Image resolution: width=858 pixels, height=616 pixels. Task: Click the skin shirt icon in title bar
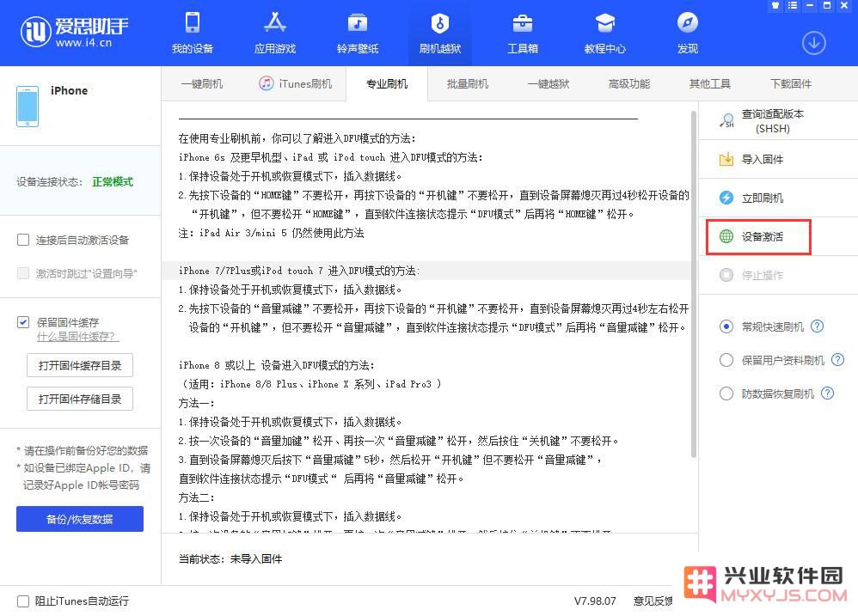[x=775, y=5]
